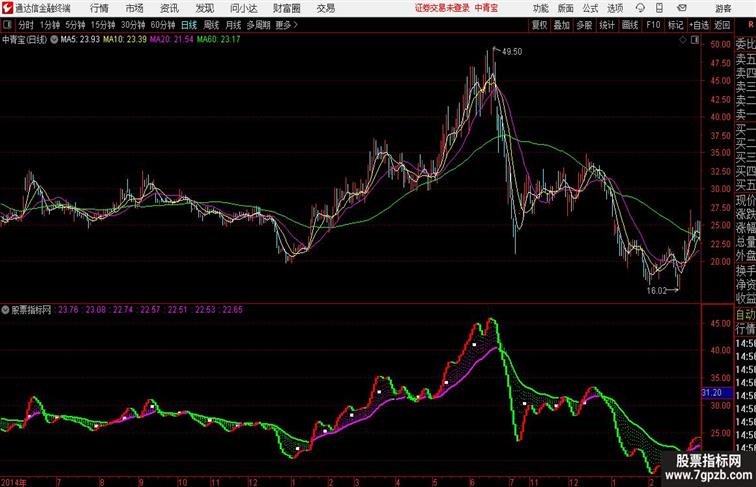The width and height of the screenshot is (756, 487).
Task: Click the diamond icon in chart corner
Action: [683, 41]
